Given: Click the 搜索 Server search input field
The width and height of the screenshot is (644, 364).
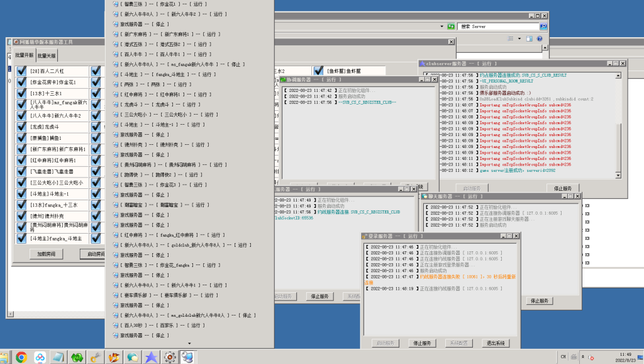Looking at the screenshot, I should tap(497, 26).
